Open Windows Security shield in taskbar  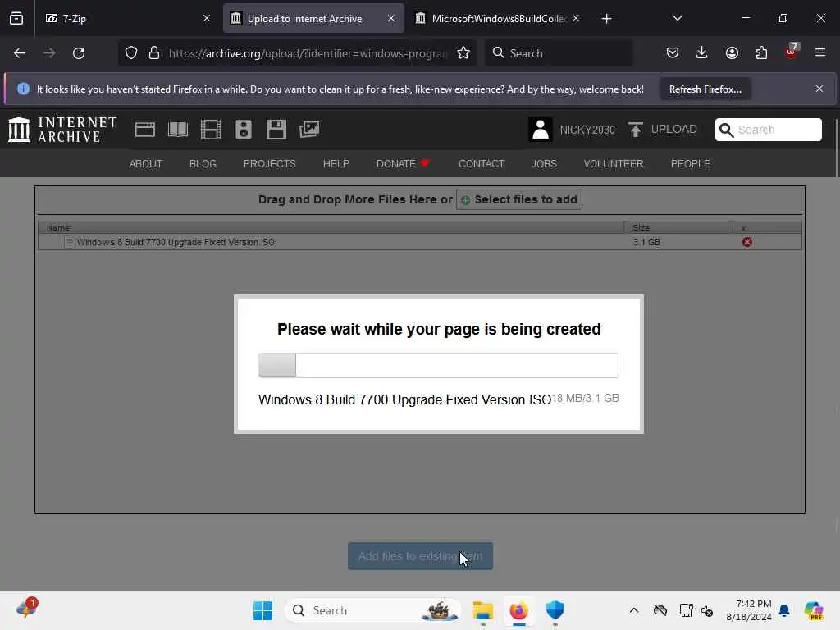coord(555,610)
